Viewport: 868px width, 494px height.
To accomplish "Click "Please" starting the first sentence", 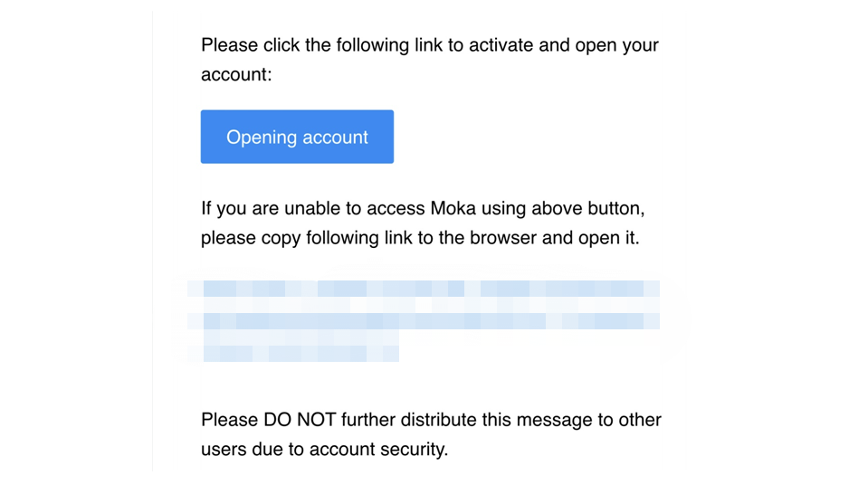I will tap(229, 45).
